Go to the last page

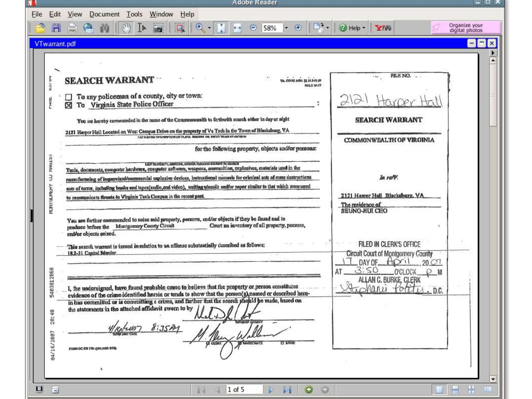click(287, 389)
